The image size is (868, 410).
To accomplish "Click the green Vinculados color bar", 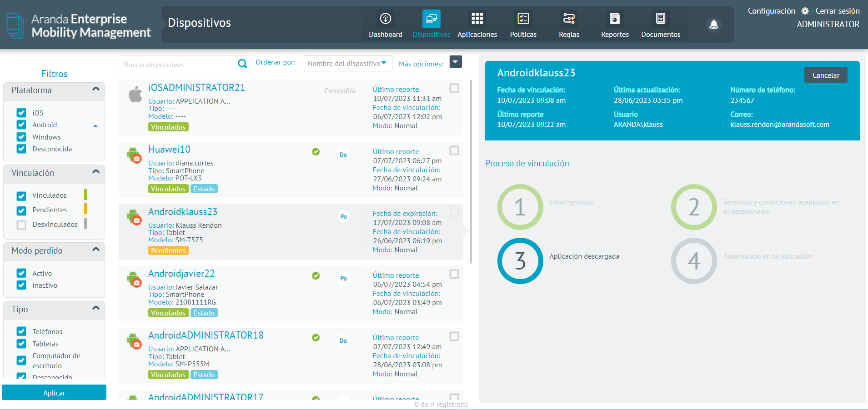I will (85, 195).
